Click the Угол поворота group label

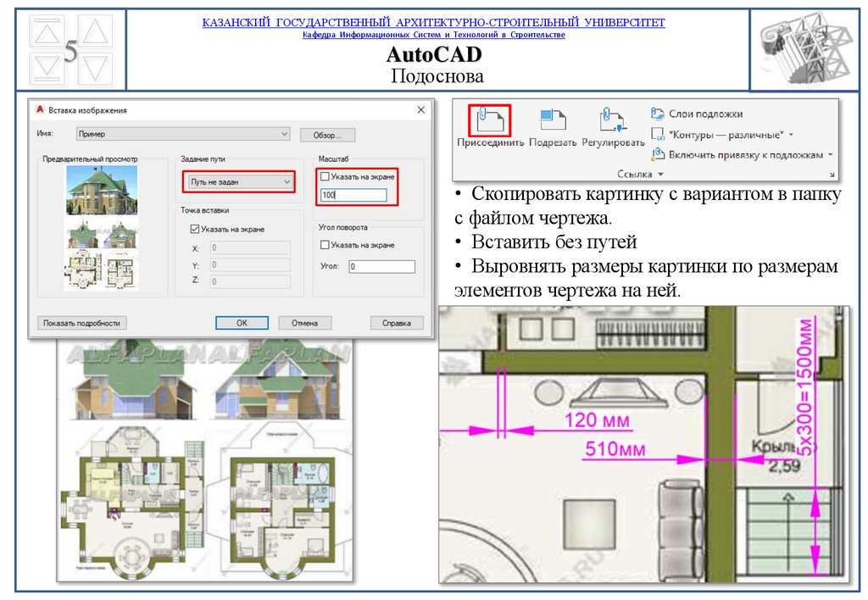click(343, 227)
